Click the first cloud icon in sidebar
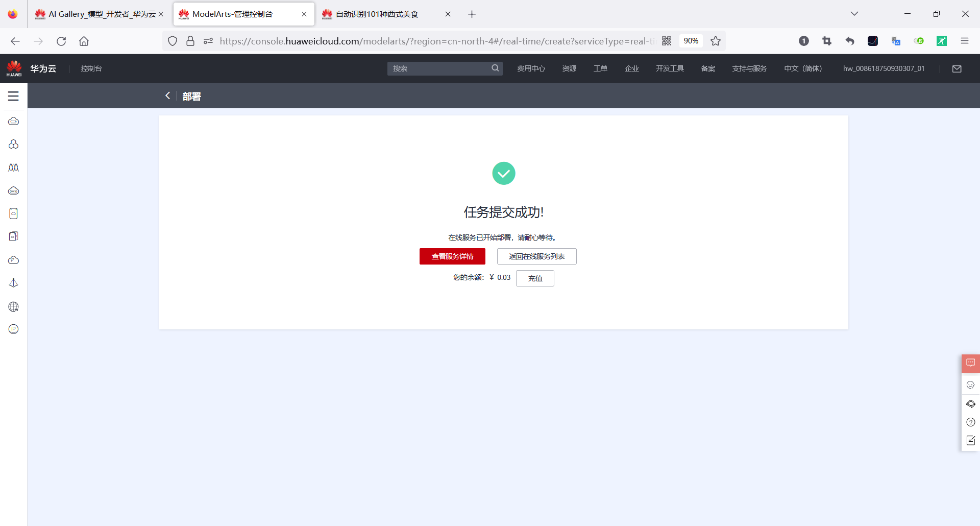The image size is (980, 526). pos(14,121)
